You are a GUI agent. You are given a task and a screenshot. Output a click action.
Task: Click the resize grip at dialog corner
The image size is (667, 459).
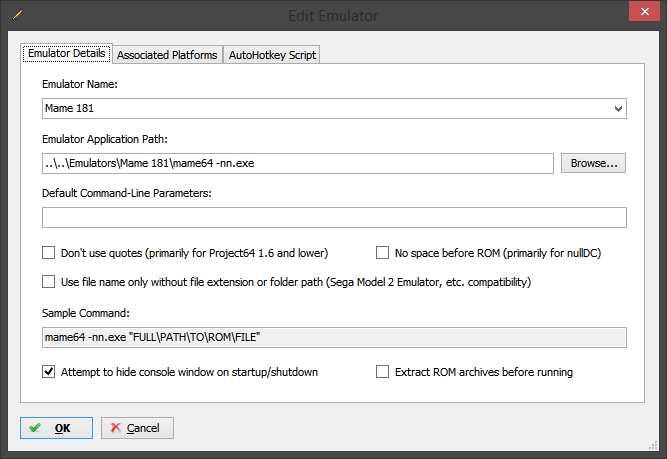pos(653,445)
